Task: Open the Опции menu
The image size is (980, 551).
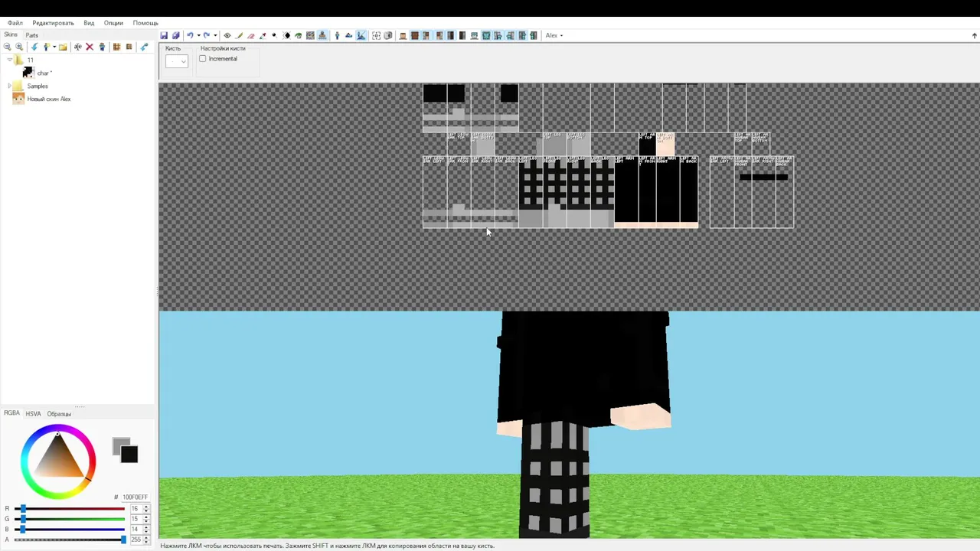Action: [x=113, y=23]
